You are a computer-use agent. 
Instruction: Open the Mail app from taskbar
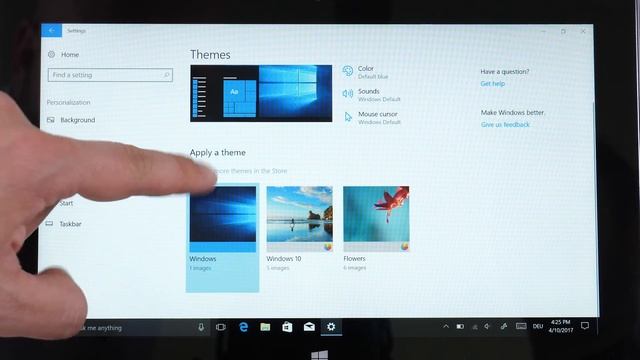(309, 327)
